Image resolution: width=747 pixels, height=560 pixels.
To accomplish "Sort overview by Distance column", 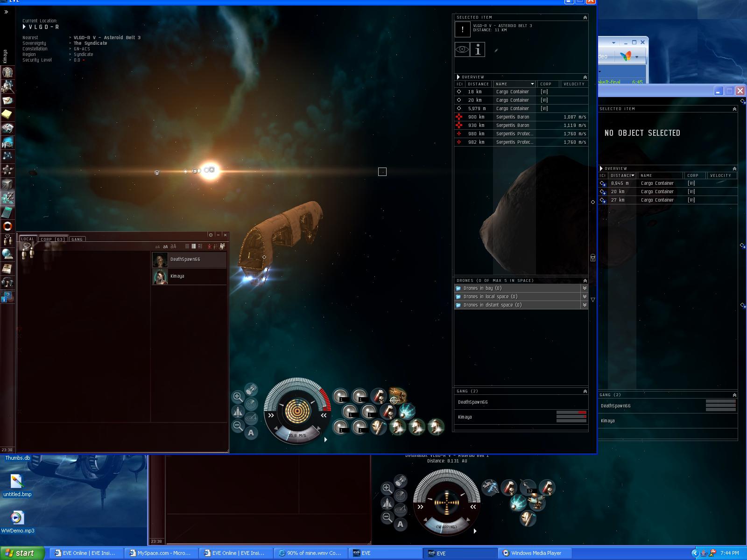I will click(478, 84).
